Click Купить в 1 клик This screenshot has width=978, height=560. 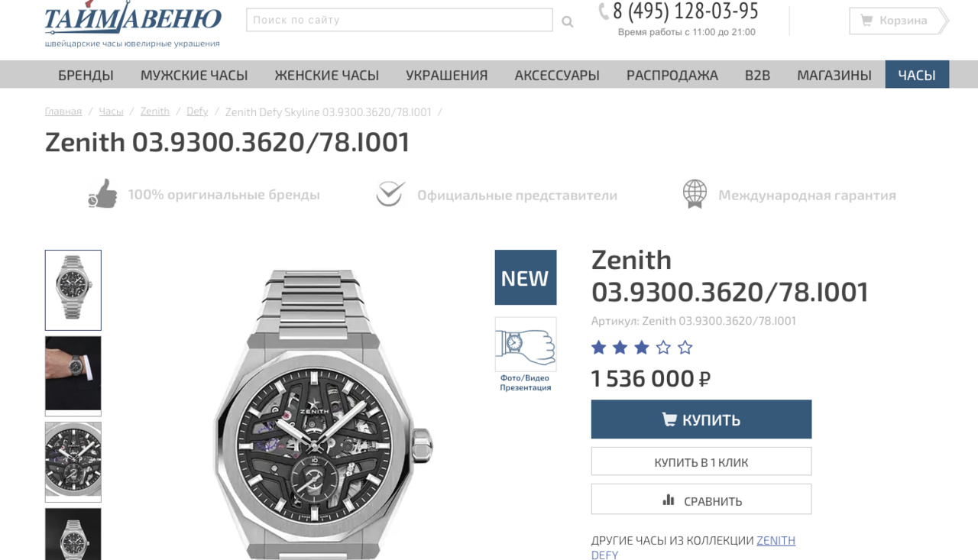(x=701, y=461)
